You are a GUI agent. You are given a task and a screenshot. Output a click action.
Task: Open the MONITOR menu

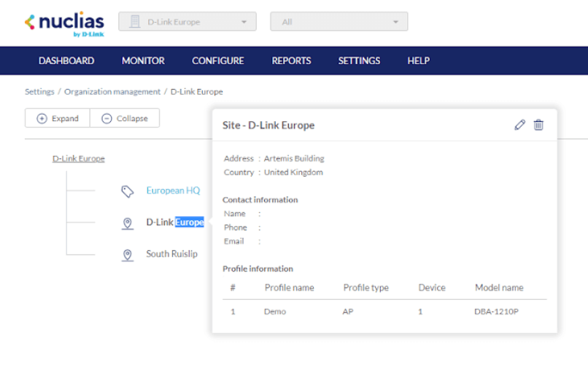(x=143, y=61)
